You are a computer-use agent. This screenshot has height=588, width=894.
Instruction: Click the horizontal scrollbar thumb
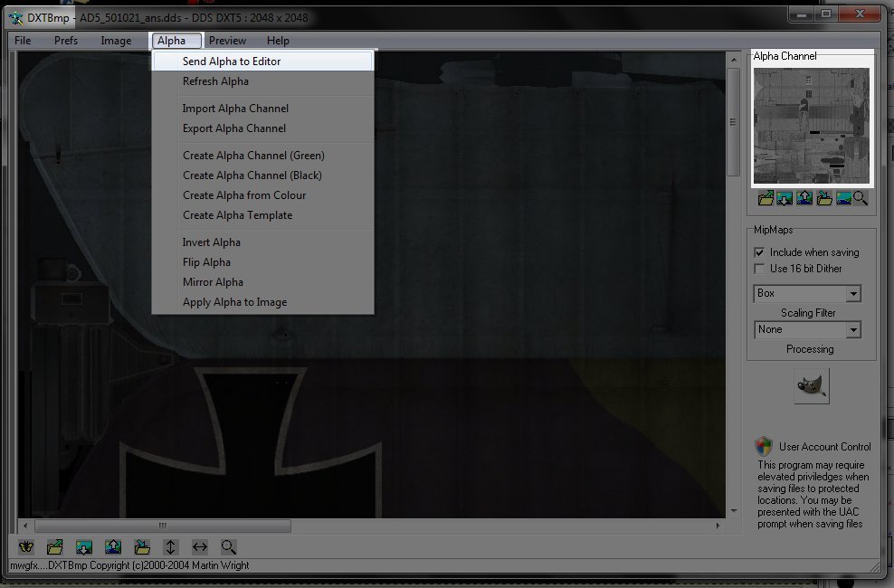(163, 526)
